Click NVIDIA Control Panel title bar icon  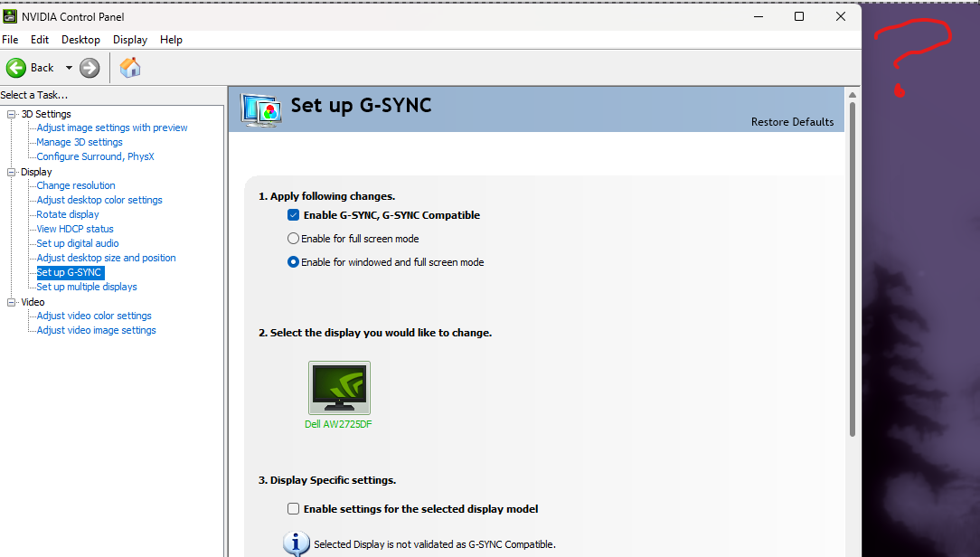(9, 17)
